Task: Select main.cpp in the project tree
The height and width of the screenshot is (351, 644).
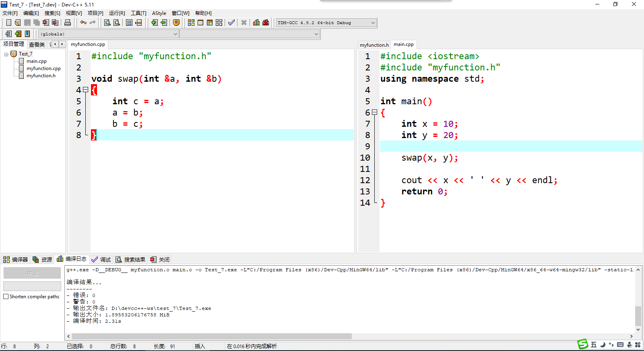Action: [36, 61]
